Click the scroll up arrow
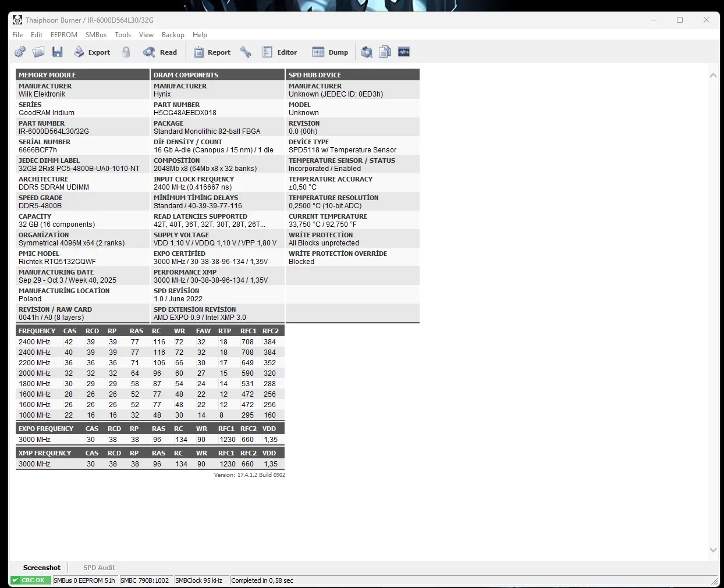 pyautogui.click(x=713, y=75)
